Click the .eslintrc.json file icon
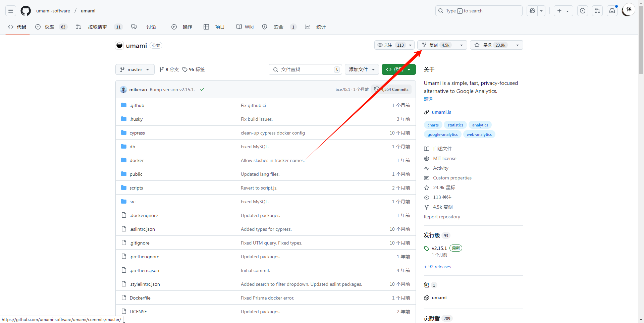Image resolution: width=644 pixels, height=323 pixels. [x=124, y=229]
